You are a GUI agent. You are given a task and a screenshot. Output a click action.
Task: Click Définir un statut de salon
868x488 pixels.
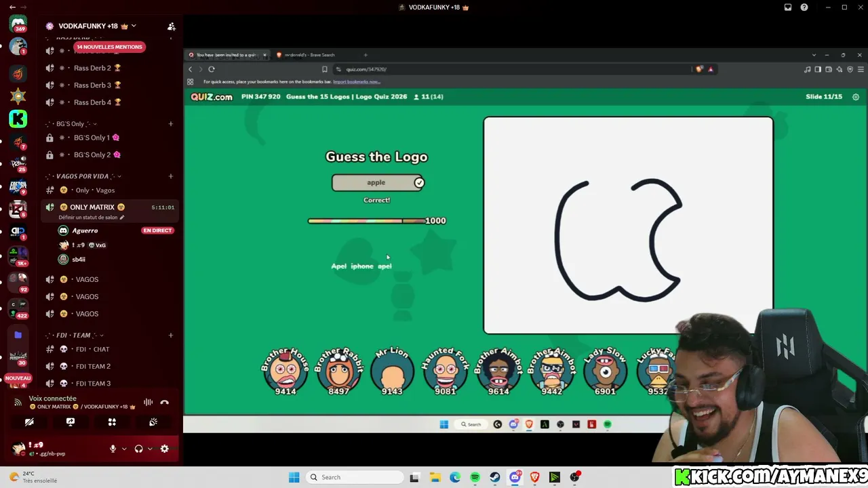point(92,218)
